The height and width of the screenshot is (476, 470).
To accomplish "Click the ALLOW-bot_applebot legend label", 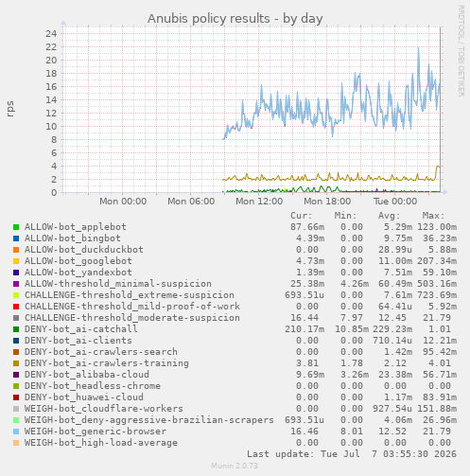I will (x=76, y=227).
